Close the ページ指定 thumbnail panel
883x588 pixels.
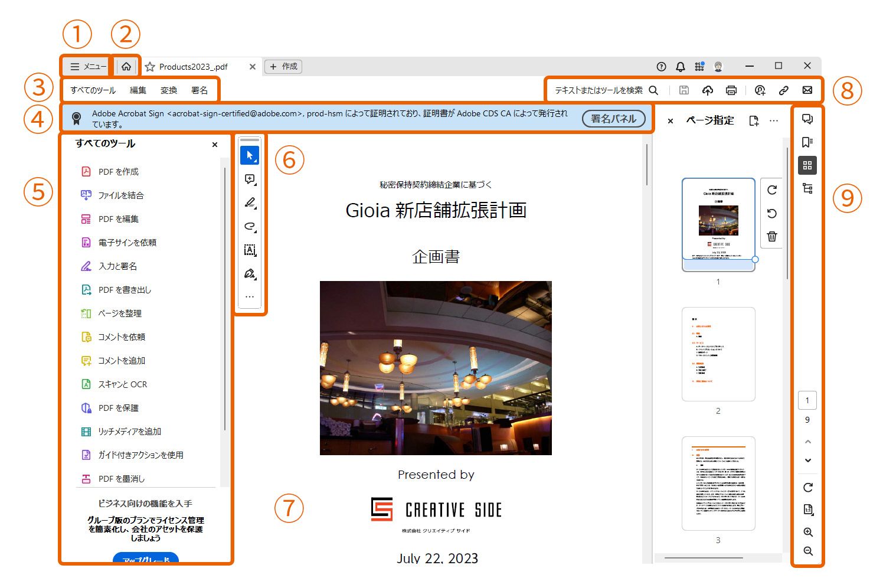[671, 121]
